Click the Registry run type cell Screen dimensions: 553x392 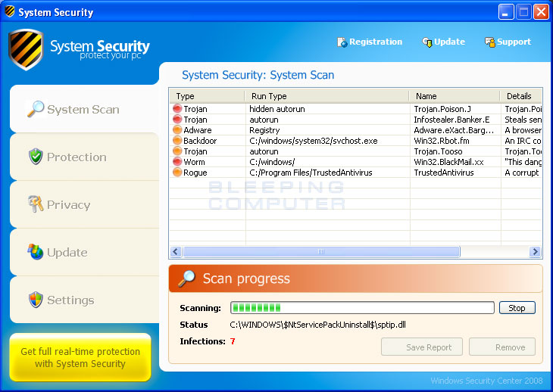pos(264,130)
